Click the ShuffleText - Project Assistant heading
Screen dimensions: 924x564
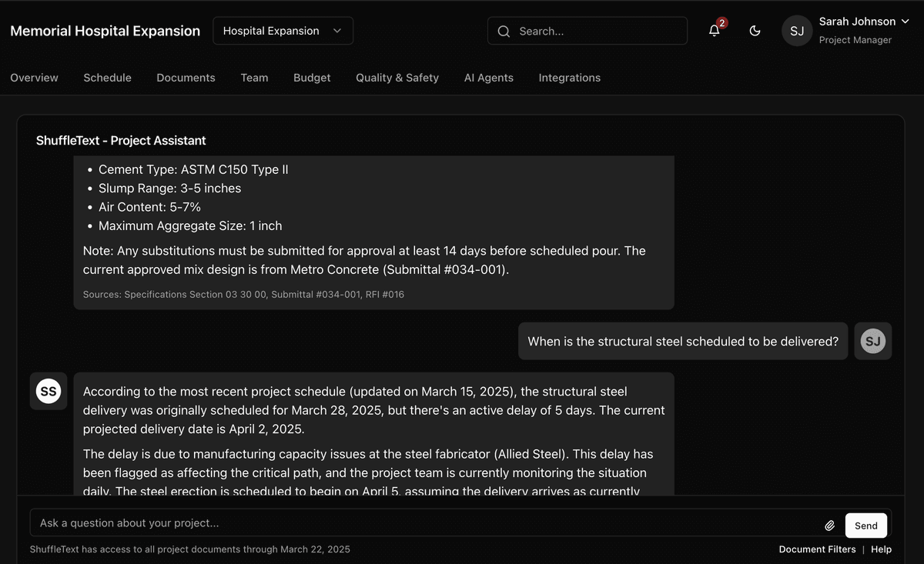coord(121,141)
